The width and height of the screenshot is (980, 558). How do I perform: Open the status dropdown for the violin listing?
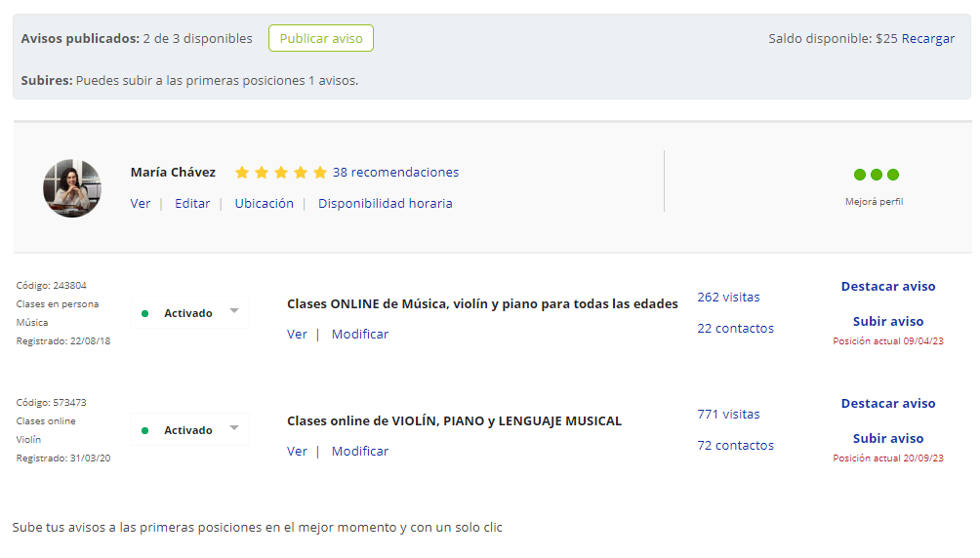pyautogui.click(x=190, y=430)
